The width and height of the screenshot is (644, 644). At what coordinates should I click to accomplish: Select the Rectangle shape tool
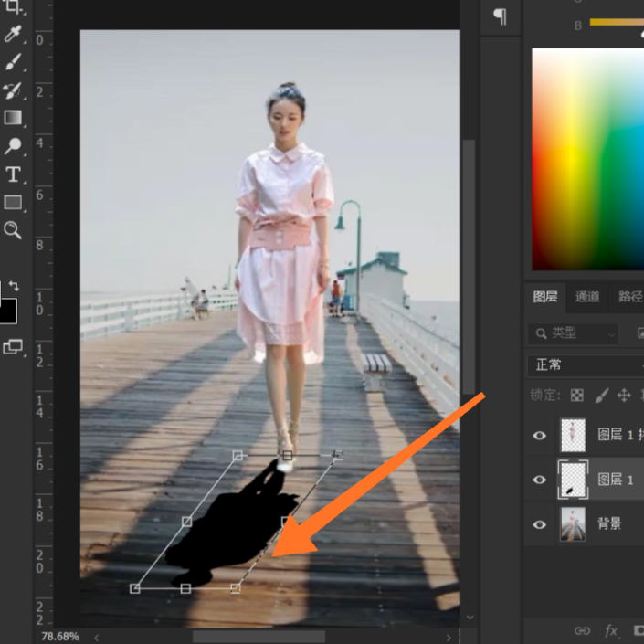pos(13,202)
